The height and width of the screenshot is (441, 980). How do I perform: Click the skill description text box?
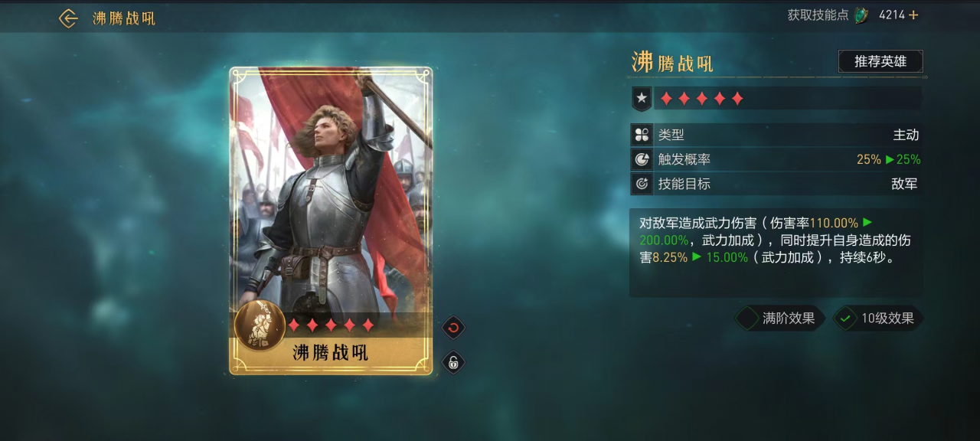(776, 253)
